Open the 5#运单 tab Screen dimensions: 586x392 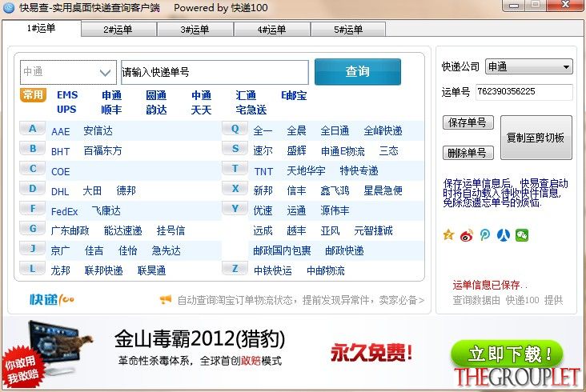[x=348, y=30]
